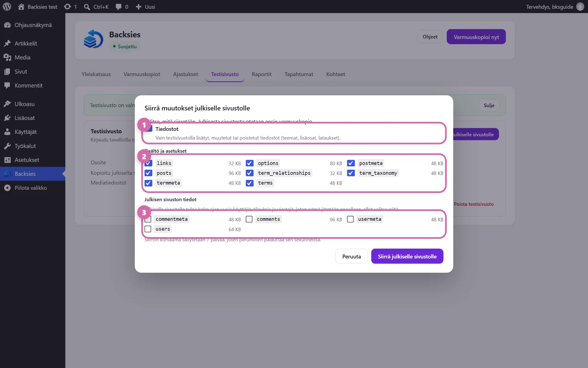588x368 pixels.
Task: Click the Backsies logo in header
Action: click(93, 39)
